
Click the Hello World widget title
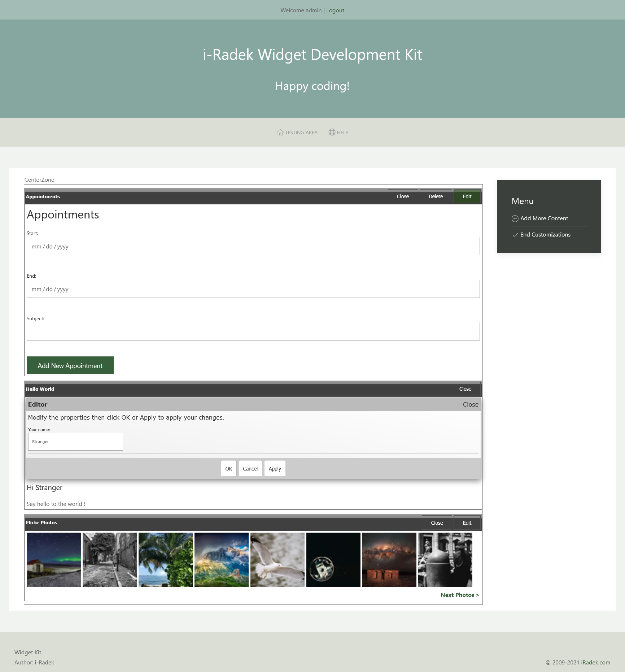coord(40,389)
